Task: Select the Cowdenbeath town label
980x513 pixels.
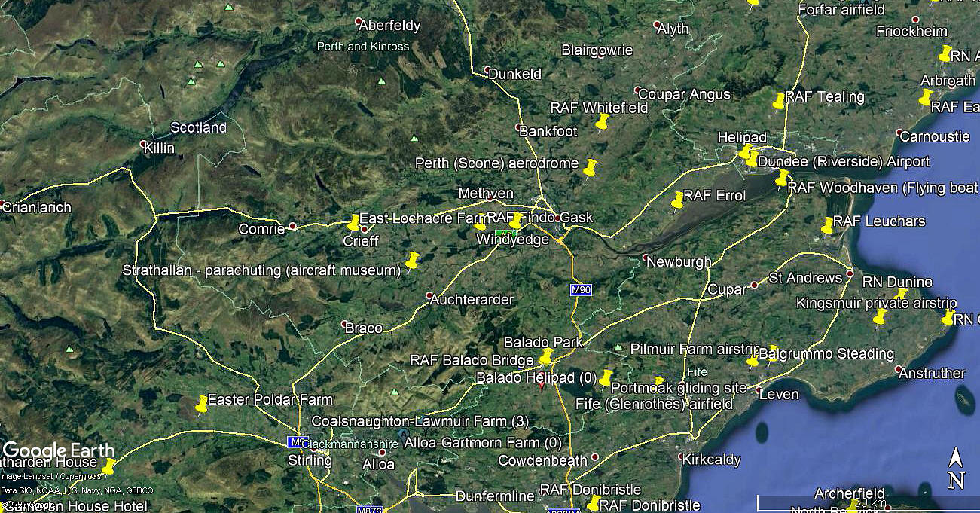Action: [543, 460]
